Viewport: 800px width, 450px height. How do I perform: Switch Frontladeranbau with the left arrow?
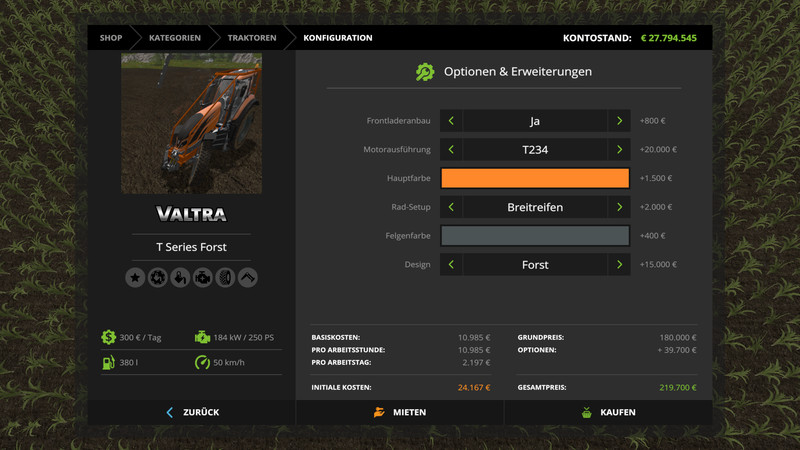pyautogui.click(x=451, y=121)
